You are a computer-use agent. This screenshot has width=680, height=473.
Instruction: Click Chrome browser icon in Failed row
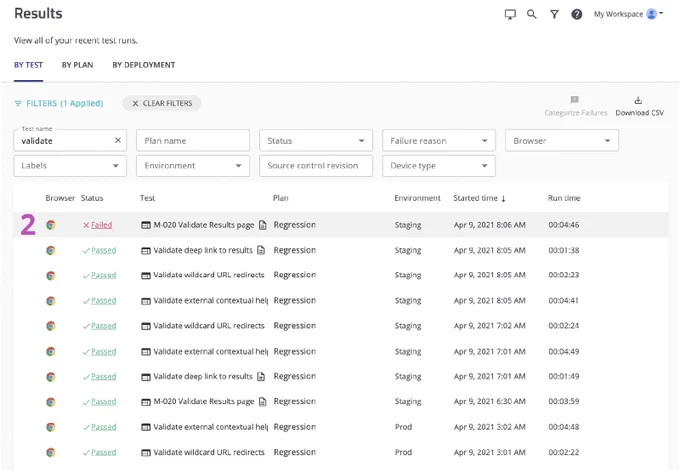point(51,225)
